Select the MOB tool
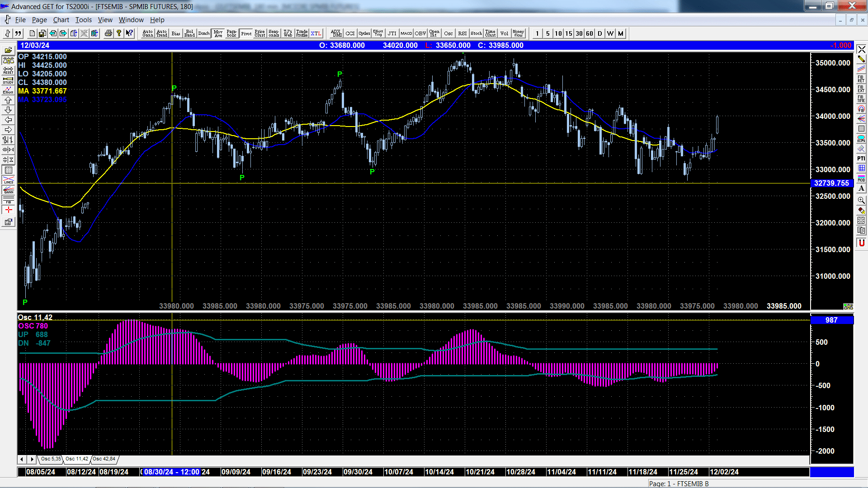 (x=861, y=178)
